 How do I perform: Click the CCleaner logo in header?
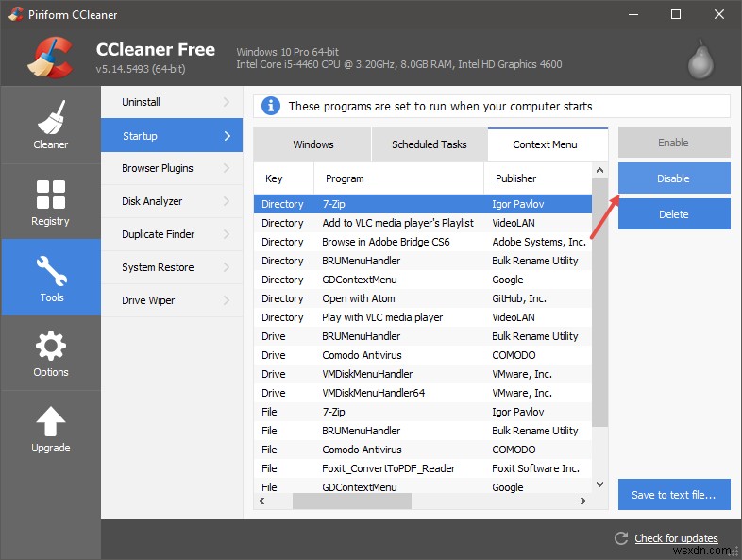pos(51,58)
